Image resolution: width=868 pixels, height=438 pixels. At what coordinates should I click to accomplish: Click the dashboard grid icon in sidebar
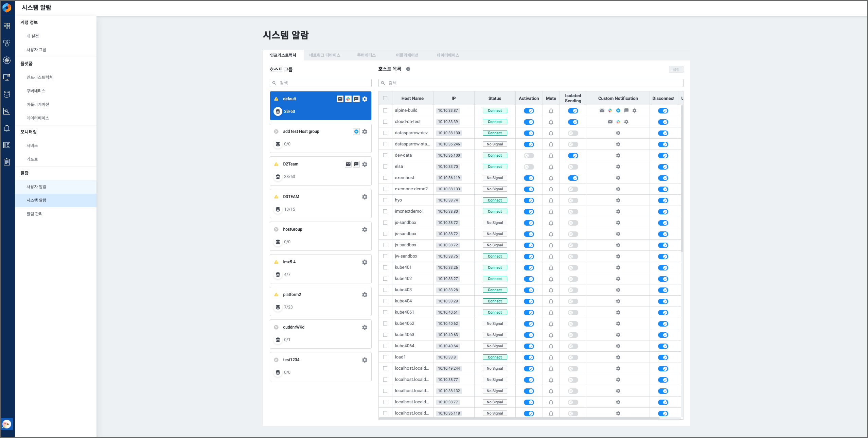[7, 26]
